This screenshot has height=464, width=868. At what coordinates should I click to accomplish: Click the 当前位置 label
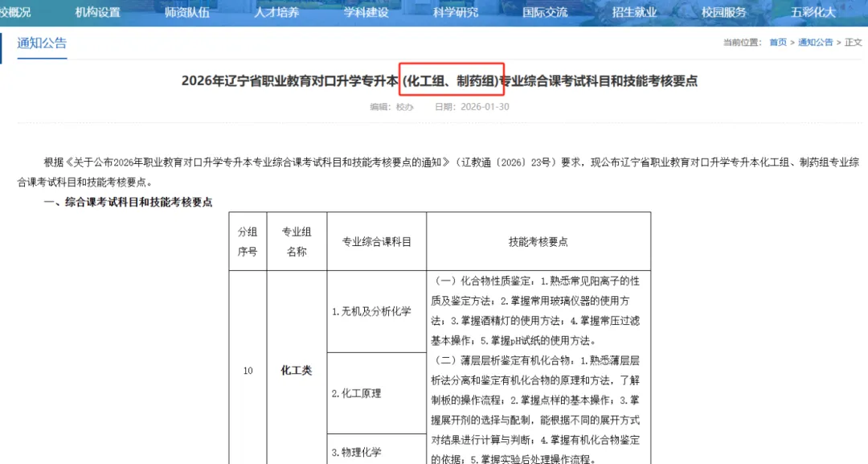tap(743, 42)
